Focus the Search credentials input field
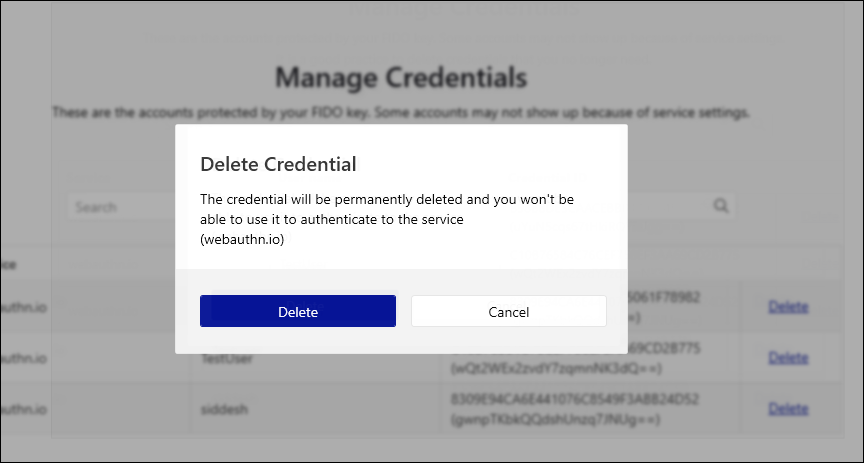 [x=120, y=207]
